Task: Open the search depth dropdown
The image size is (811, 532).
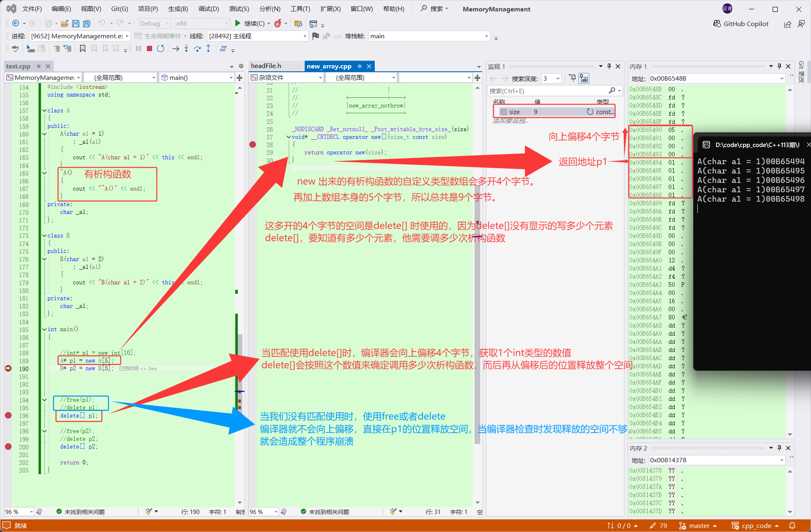Action: click(558, 79)
